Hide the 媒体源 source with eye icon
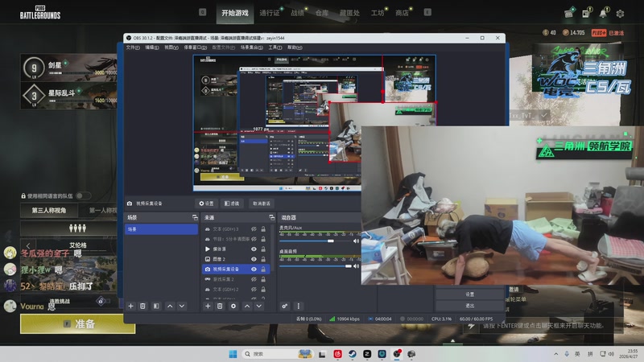Viewport: 644px width, 362px height. (254, 249)
